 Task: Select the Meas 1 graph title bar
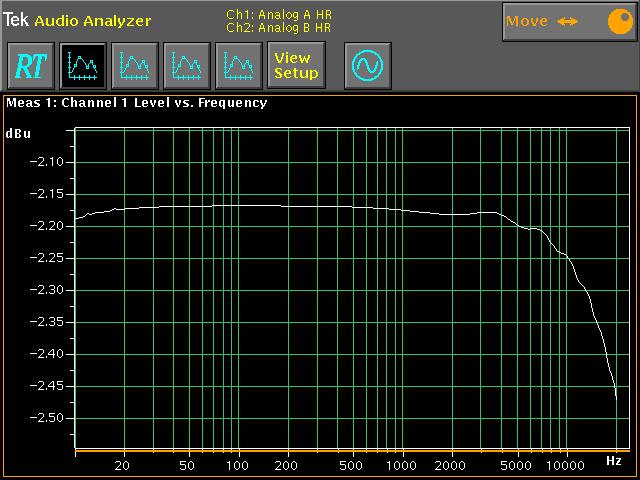(136, 102)
